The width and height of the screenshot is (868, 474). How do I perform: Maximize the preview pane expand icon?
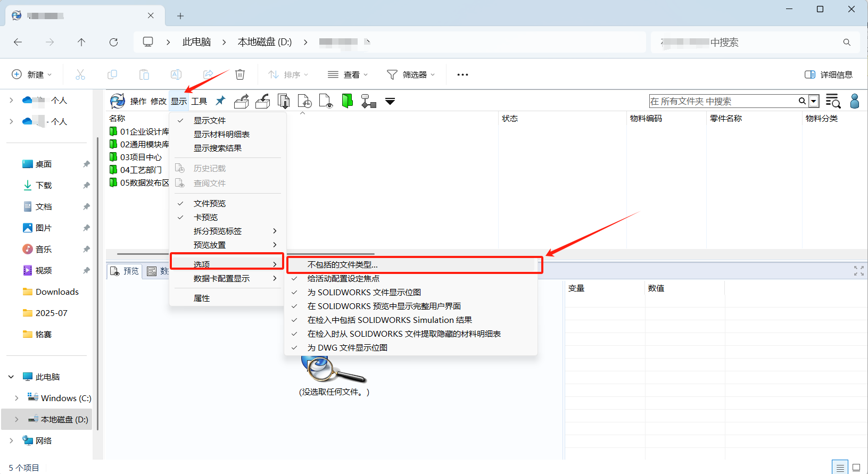point(859,271)
